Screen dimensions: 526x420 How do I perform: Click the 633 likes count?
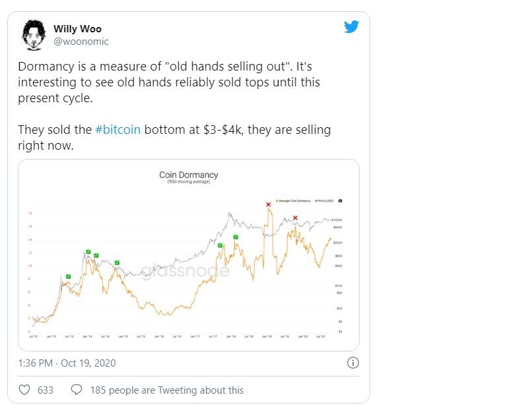pos(46,390)
